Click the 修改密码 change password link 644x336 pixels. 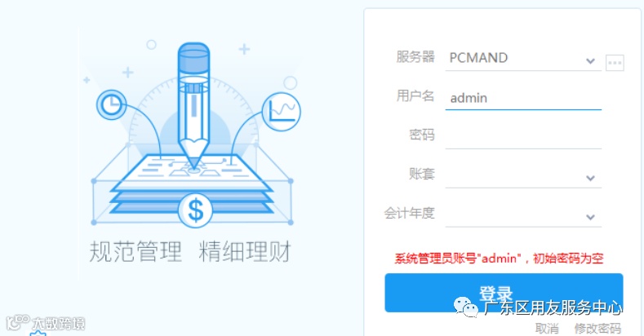[597, 328]
